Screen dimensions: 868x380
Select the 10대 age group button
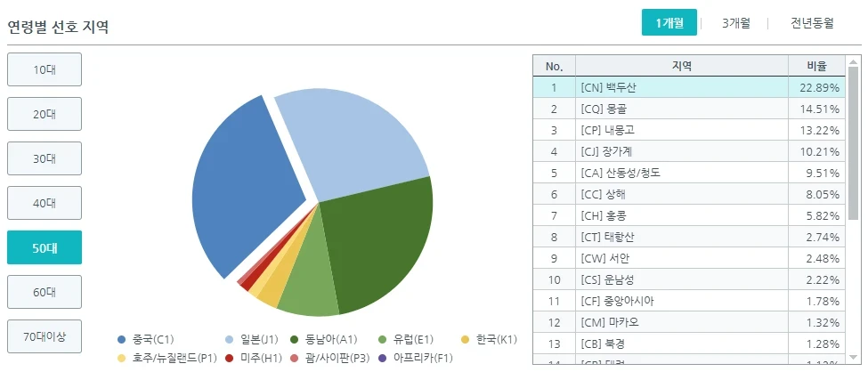(45, 69)
